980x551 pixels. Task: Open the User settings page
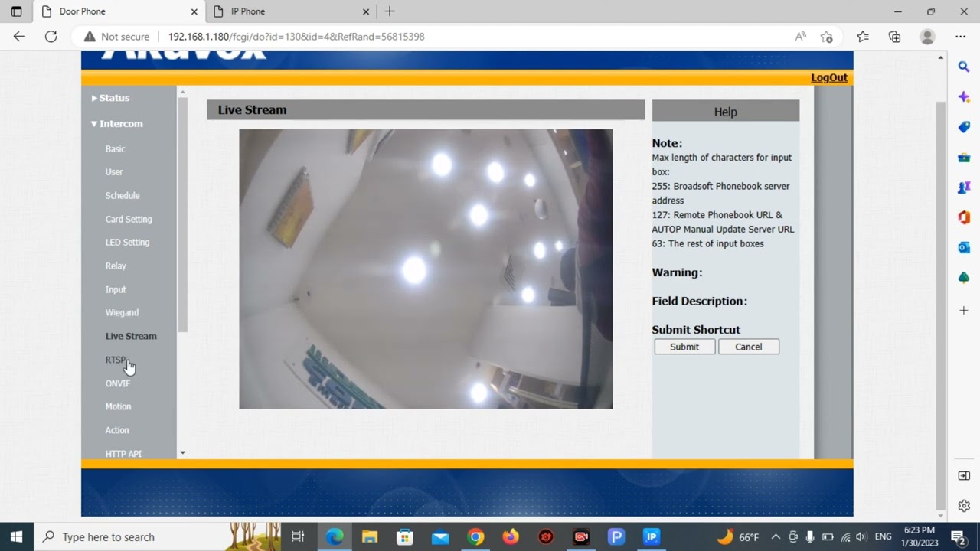[x=114, y=172]
